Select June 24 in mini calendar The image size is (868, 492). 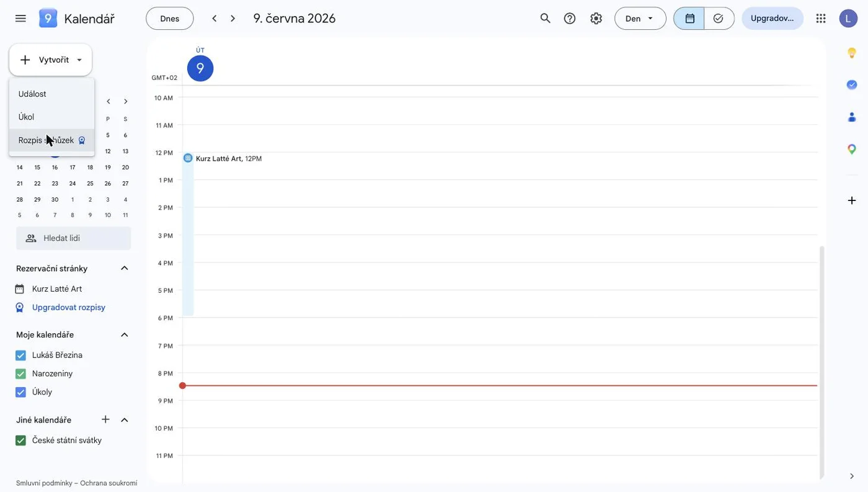coord(73,184)
